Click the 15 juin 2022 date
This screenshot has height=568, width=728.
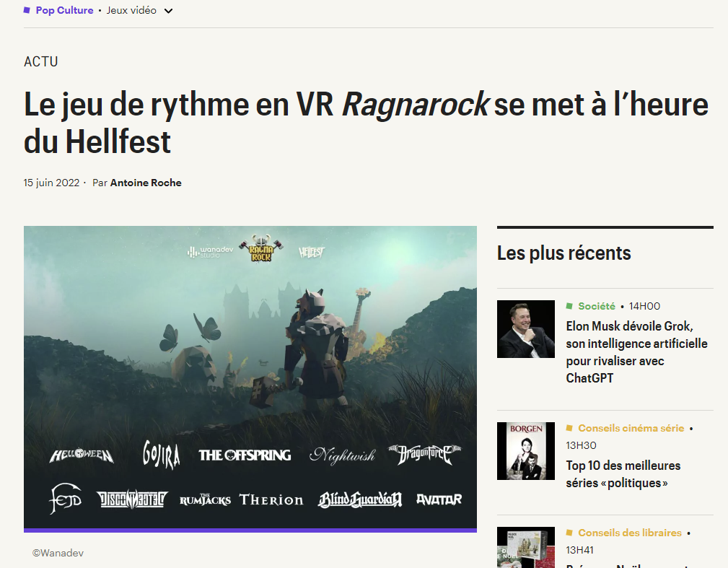coord(51,183)
